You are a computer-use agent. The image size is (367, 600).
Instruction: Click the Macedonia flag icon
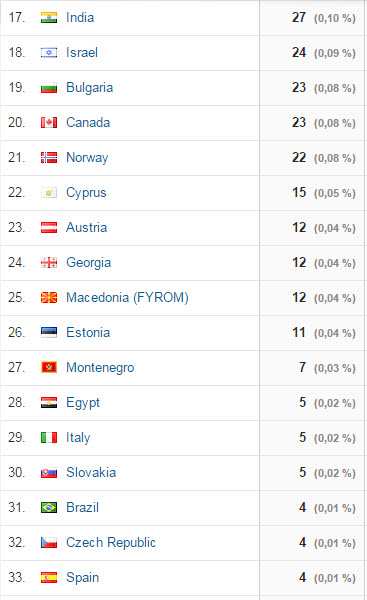(49, 298)
